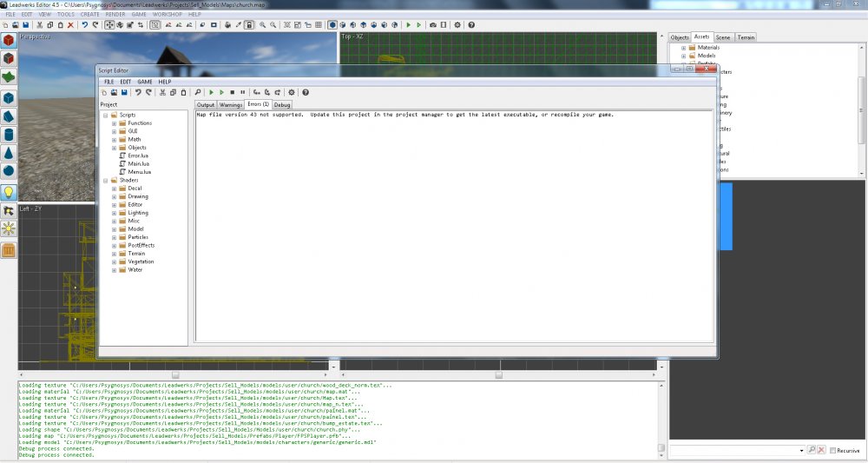Save the map using main toolbar disk icon
The height and width of the screenshot is (463, 868).
[25, 25]
